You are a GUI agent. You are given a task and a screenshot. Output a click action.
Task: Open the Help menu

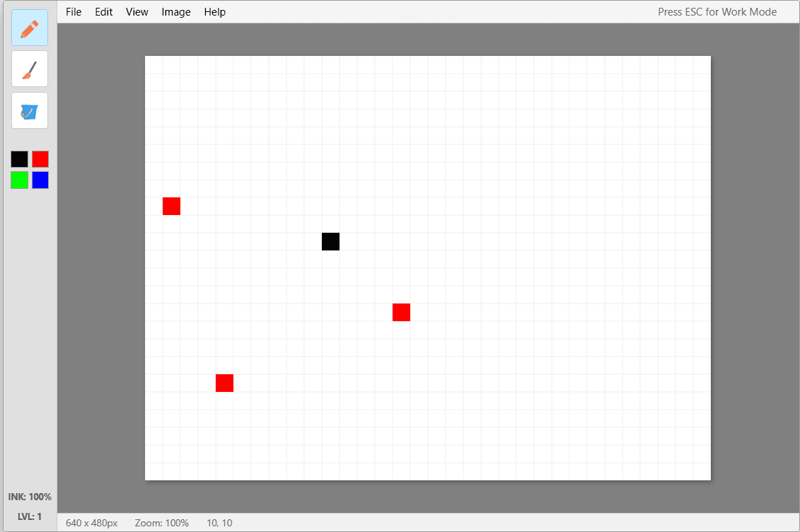click(x=215, y=12)
